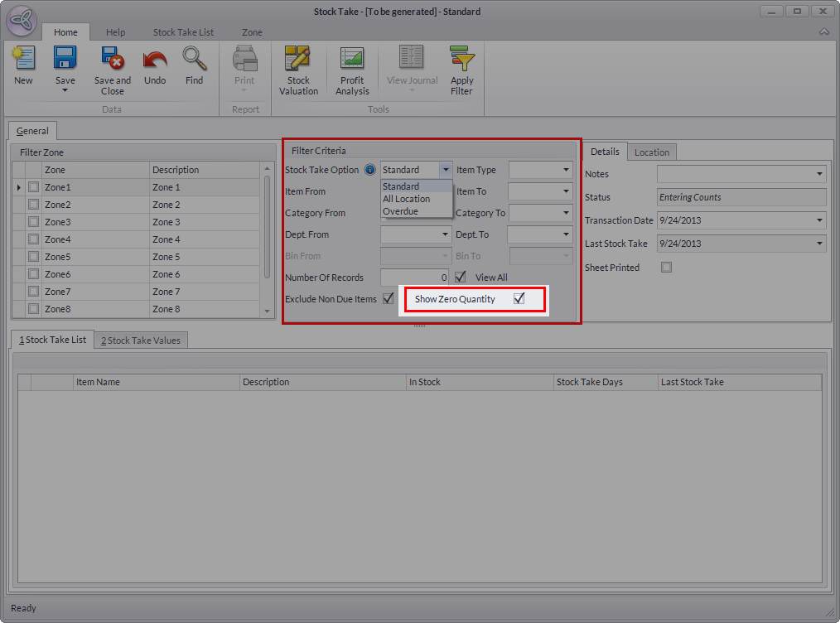Click the Stock Take Option info icon

click(x=370, y=170)
